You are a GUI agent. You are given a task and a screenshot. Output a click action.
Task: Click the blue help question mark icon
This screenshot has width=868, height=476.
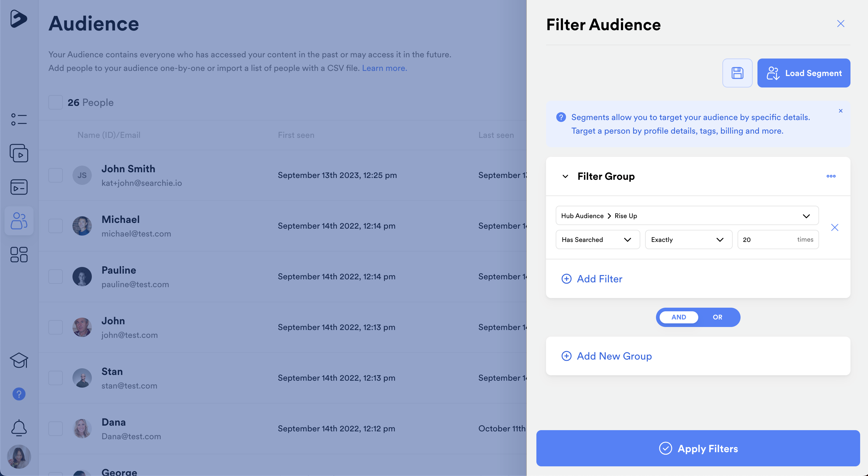[x=19, y=394]
